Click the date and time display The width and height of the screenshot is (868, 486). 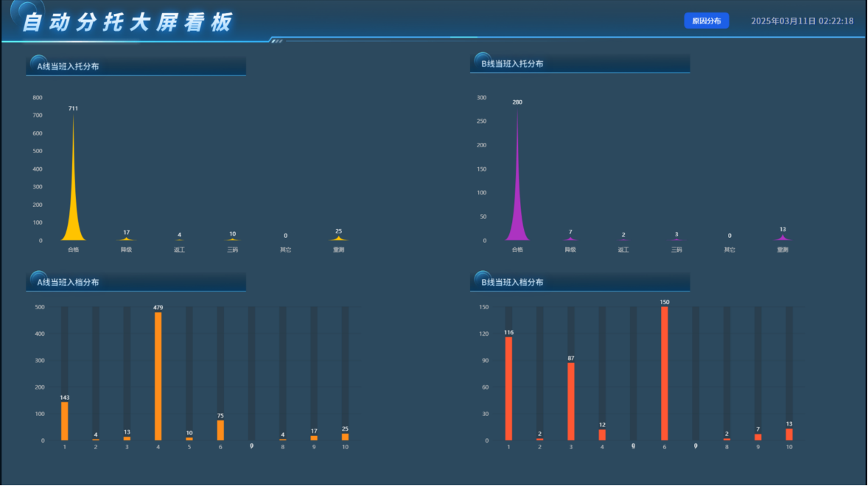pyautogui.click(x=802, y=21)
